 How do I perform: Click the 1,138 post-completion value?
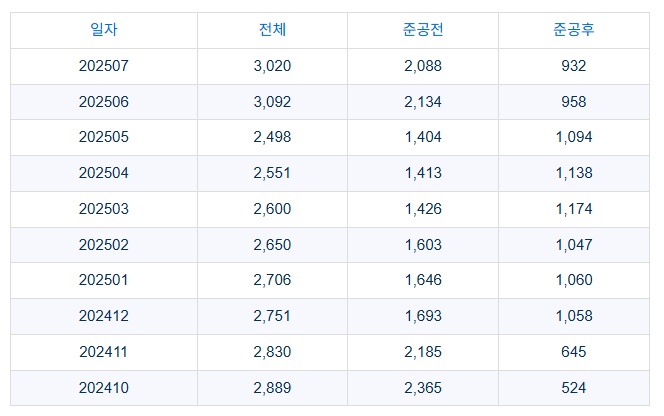[574, 173]
